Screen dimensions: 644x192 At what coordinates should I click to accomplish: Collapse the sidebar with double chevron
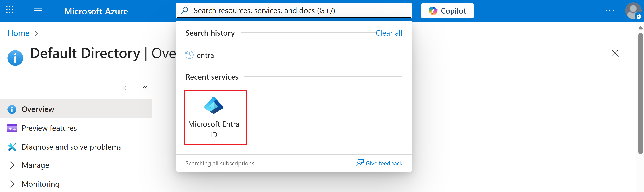coord(145,88)
